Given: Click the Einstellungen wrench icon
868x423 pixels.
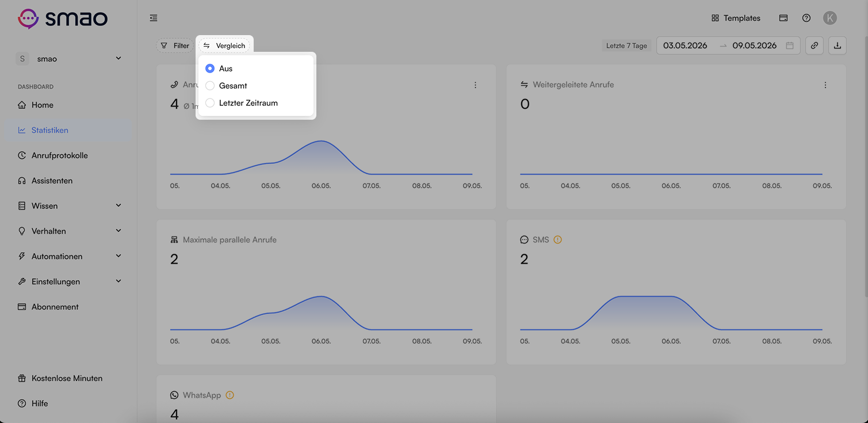Looking at the screenshot, I should pos(22,281).
